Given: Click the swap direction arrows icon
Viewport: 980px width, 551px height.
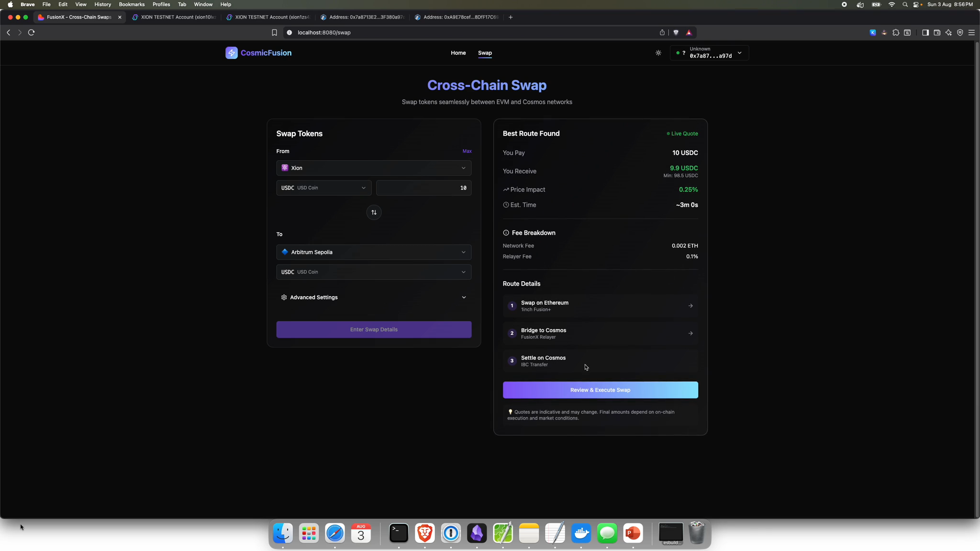Looking at the screenshot, I should [x=374, y=212].
